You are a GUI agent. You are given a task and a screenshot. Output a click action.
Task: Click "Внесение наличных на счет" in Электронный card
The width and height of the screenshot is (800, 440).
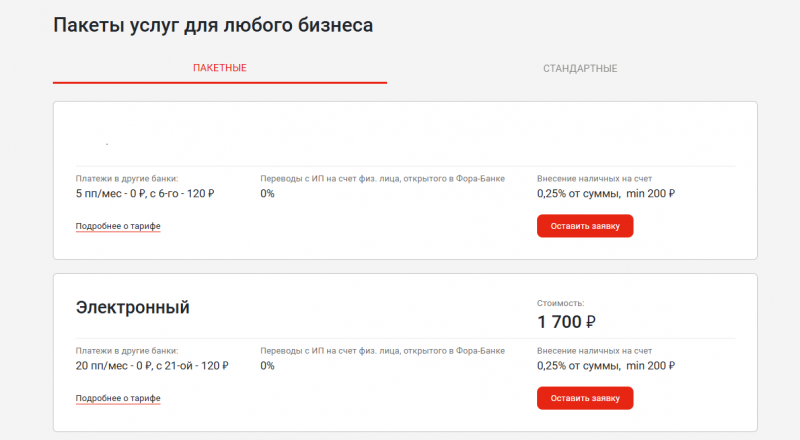[594, 351]
